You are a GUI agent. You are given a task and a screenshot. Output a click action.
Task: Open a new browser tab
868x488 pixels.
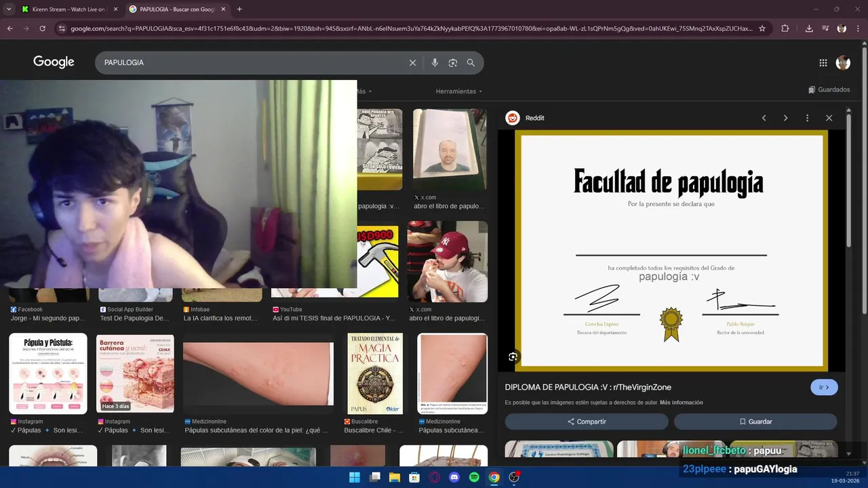239,9
